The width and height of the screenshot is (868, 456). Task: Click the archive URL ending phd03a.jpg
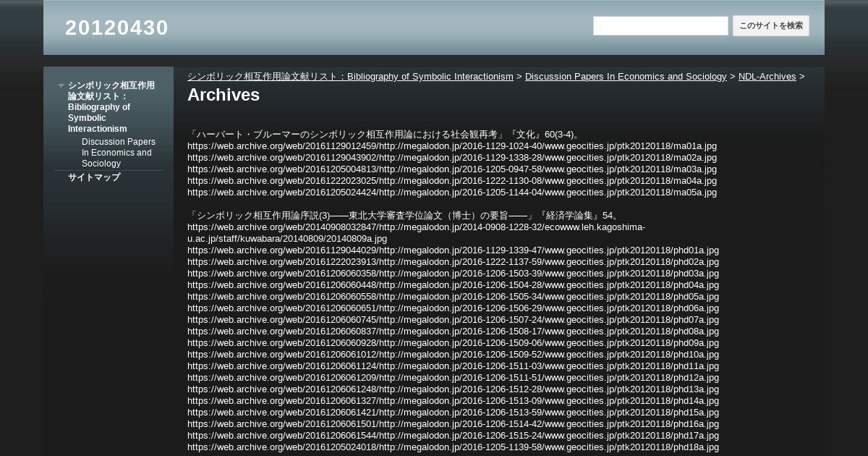453,274
